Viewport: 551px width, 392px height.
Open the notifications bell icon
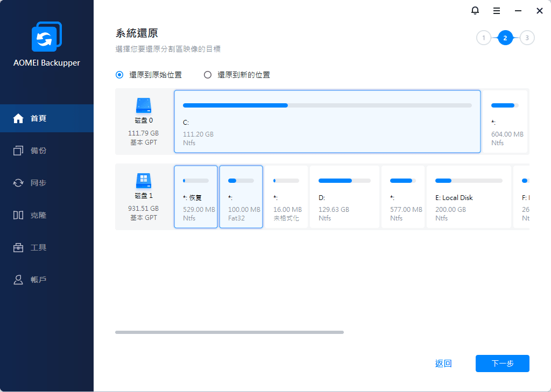[x=475, y=11]
